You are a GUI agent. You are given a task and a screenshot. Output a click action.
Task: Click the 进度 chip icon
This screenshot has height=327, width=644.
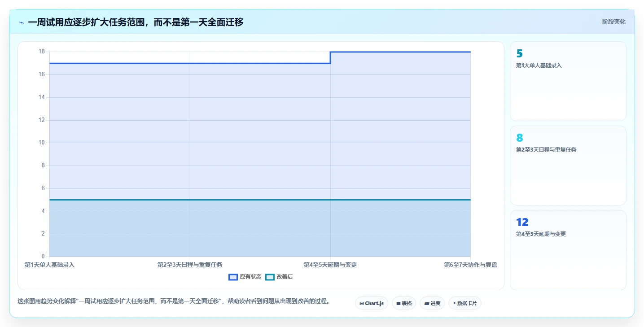(426, 304)
